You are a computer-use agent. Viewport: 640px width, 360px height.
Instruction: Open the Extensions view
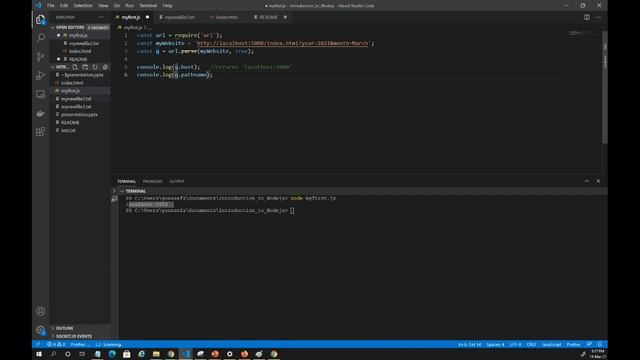click(40, 131)
